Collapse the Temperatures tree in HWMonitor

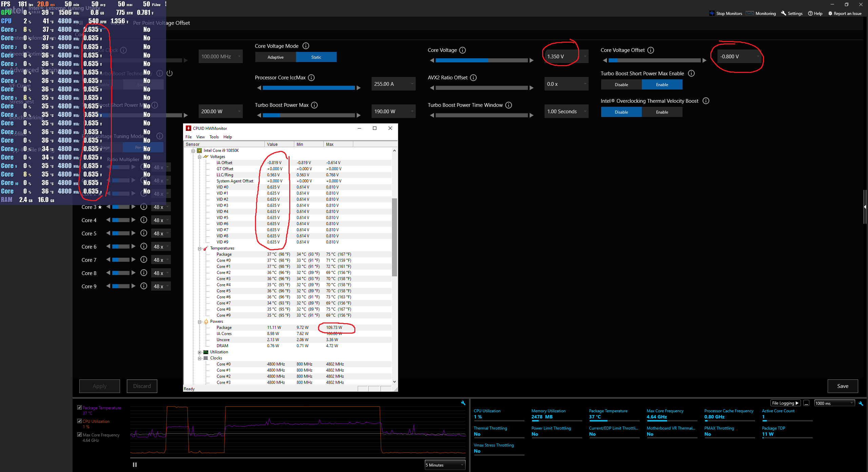(199, 249)
